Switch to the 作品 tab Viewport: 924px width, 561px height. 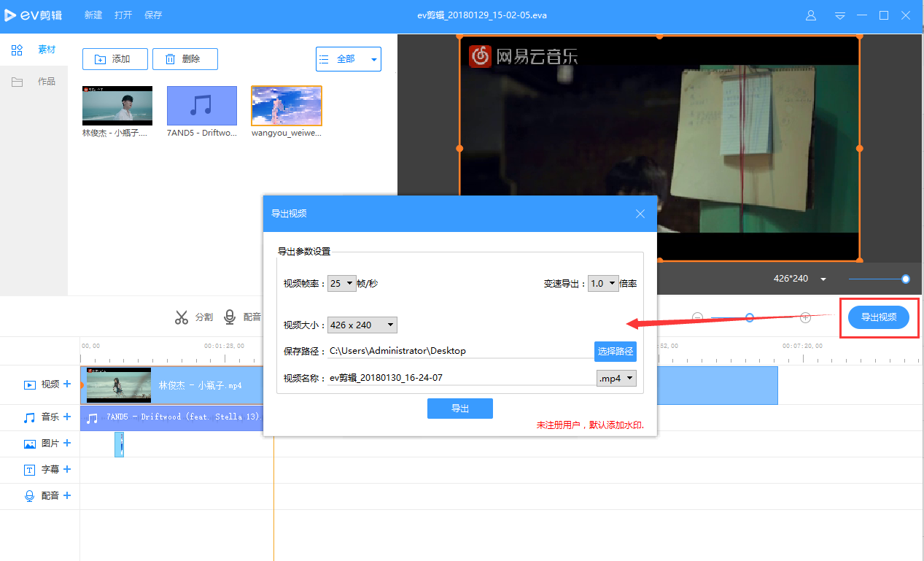(x=47, y=81)
